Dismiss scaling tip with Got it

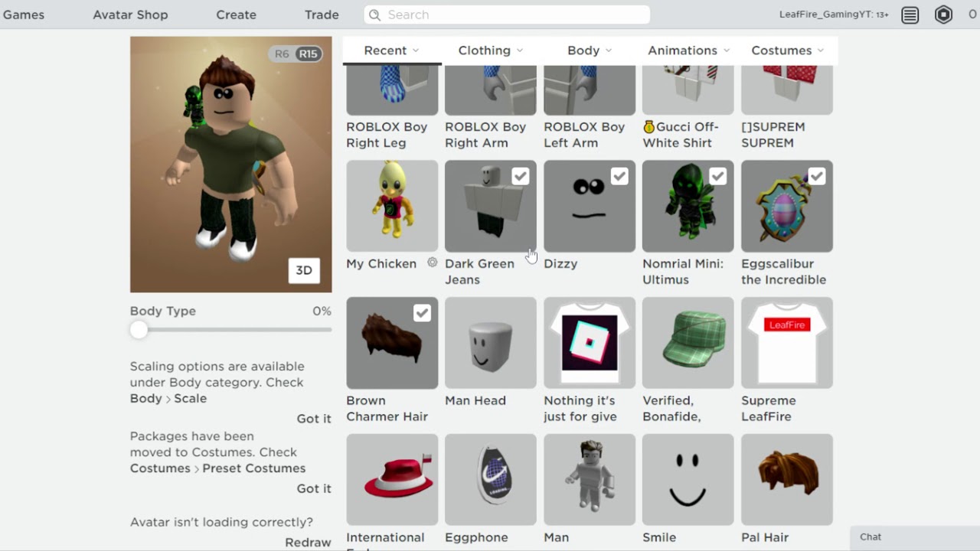pyautogui.click(x=314, y=419)
